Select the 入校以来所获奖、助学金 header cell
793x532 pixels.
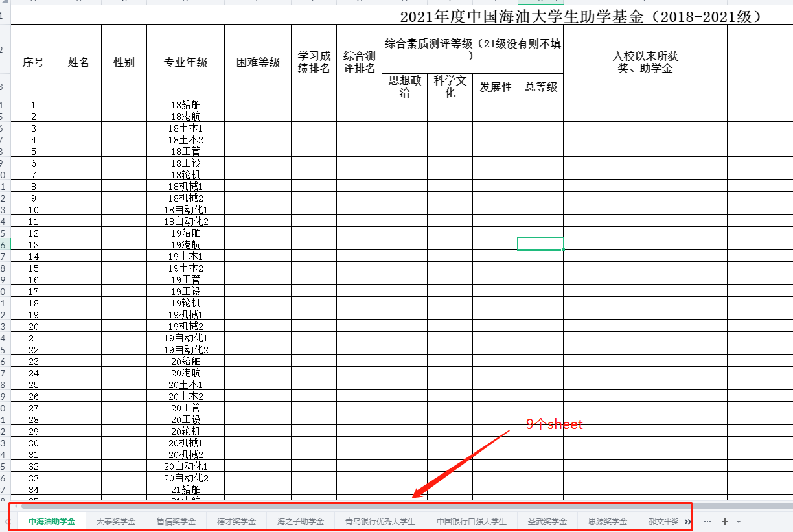click(645, 62)
